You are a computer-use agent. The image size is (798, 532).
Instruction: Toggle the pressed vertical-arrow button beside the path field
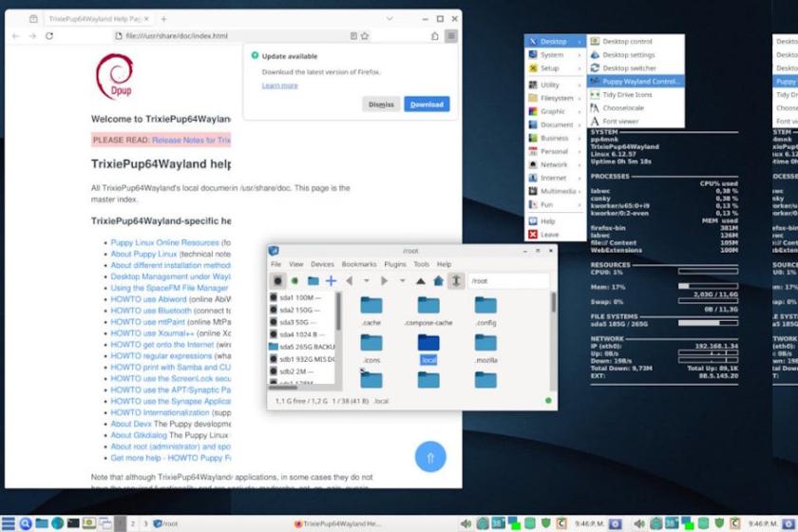point(456,280)
